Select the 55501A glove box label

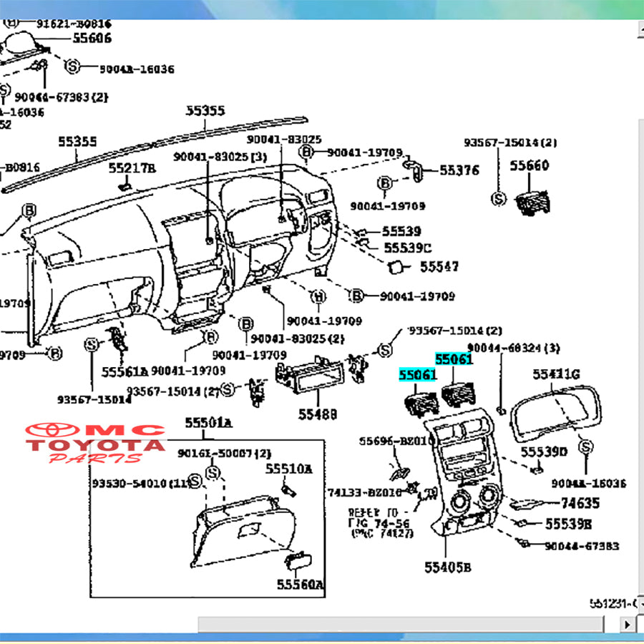(208, 423)
